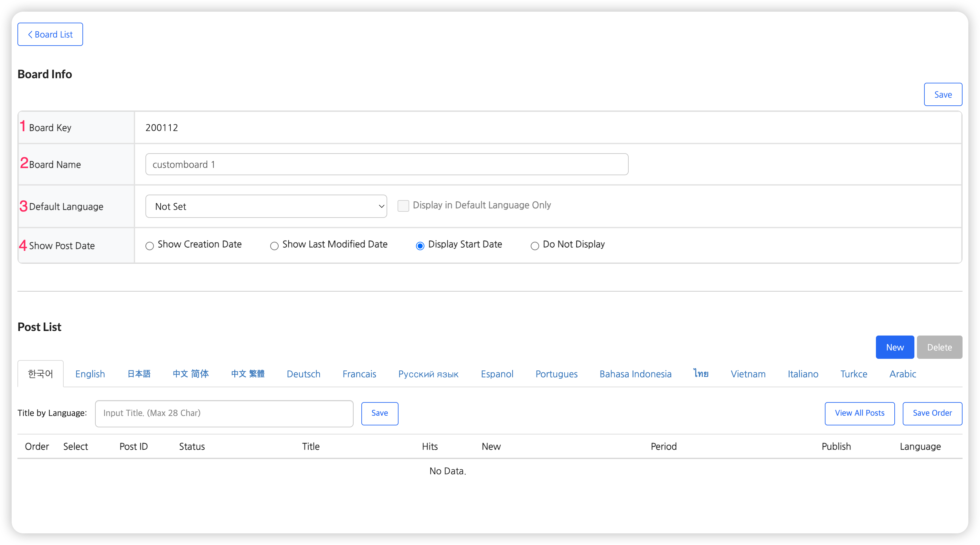
Task: Go back to Board List
Action: (x=50, y=34)
